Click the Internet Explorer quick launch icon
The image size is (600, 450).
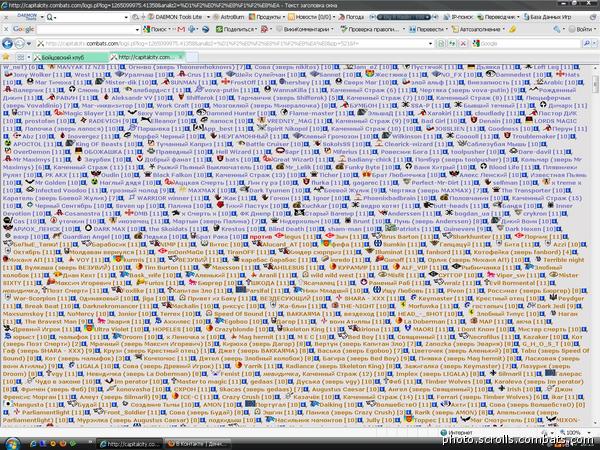click(33, 444)
